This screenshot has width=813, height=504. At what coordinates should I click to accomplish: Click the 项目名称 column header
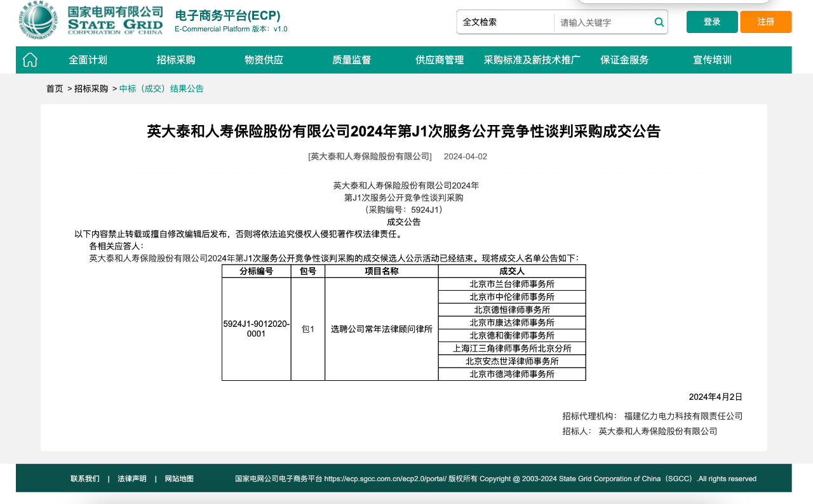(382, 271)
